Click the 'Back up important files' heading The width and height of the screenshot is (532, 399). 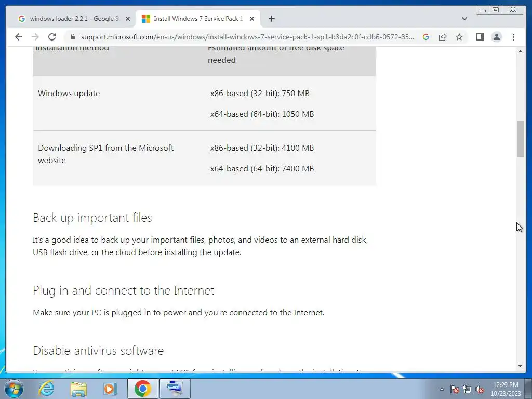[x=92, y=218]
